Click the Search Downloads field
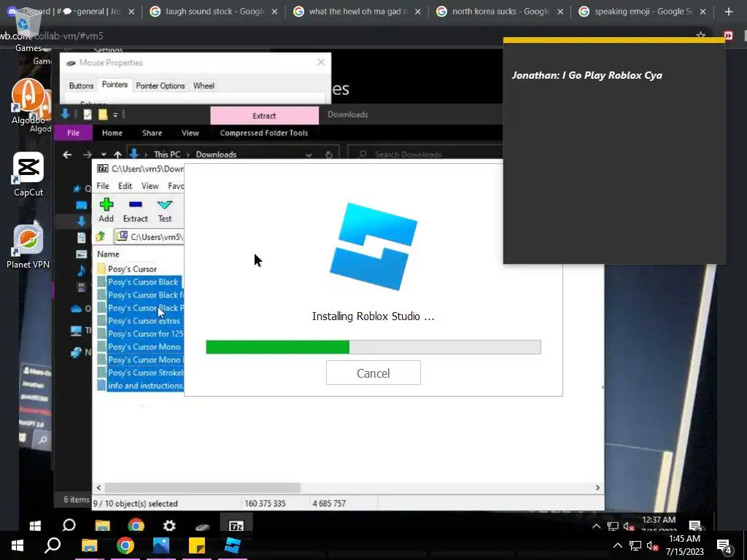Image resolution: width=747 pixels, height=560 pixels. point(425,155)
